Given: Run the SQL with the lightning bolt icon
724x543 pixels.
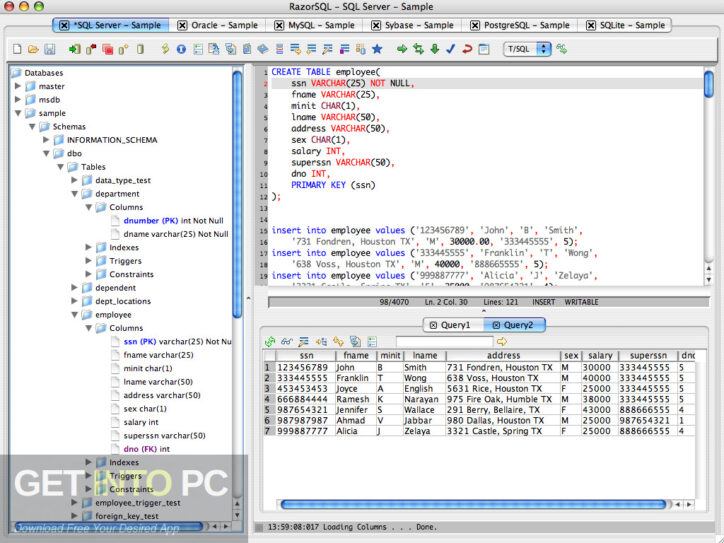Looking at the screenshot, I should tap(165, 49).
